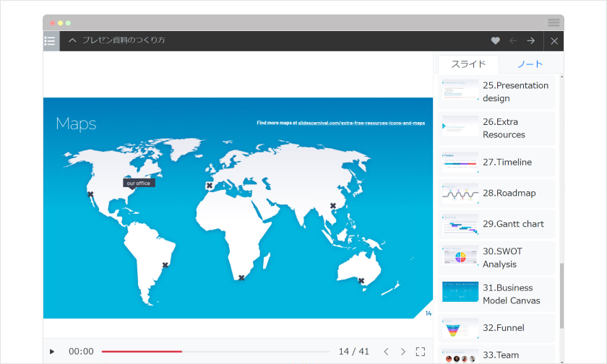Viewport: 607px width, 364px height.
Task: Click the 'our office' map label
Action: [138, 183]
